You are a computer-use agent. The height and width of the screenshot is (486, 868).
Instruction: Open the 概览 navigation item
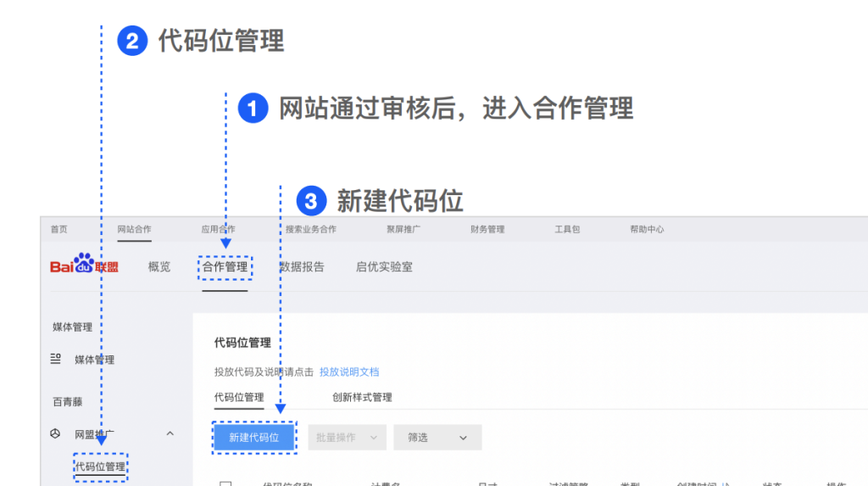point(159,267)
